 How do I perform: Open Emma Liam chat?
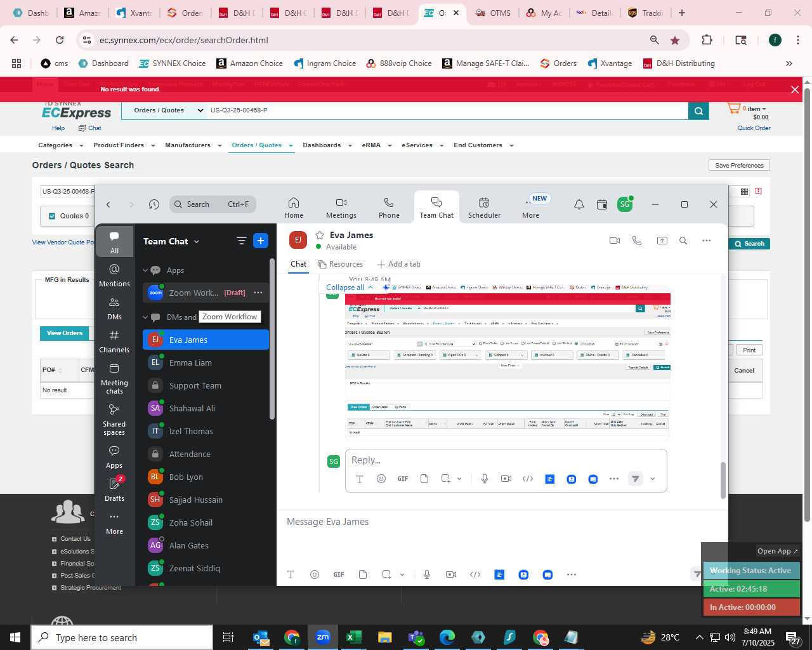(x=206, y=362)
